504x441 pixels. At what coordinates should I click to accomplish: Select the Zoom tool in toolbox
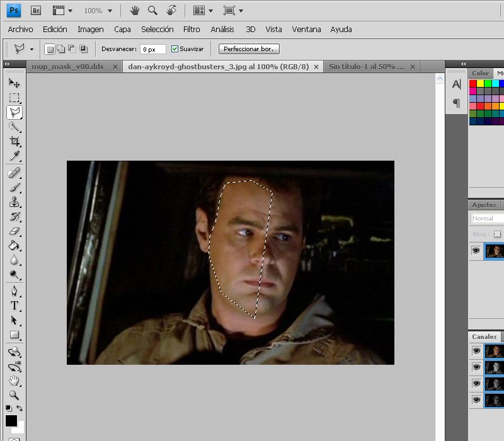14,395
